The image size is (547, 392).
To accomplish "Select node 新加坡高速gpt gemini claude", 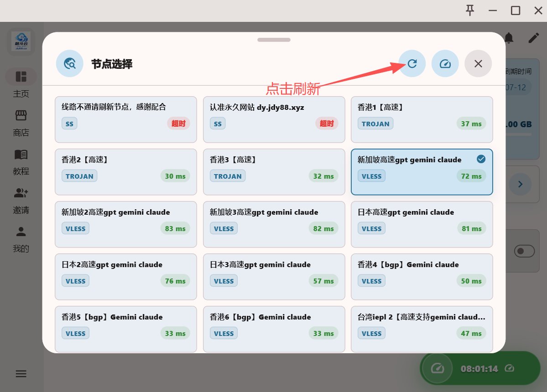I will (422, 172).
